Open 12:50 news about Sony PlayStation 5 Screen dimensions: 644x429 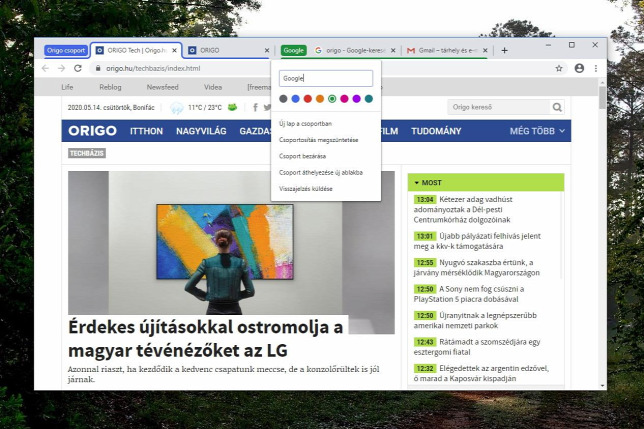coord(469,294)
